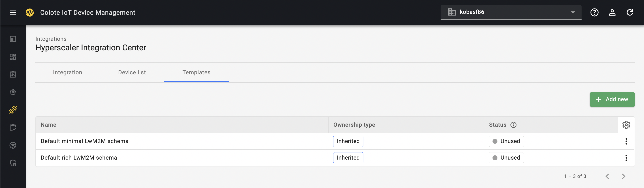Open actions menu for Default minimal LwM2M schema
Viewport: 644px width, 188px height.
coord(626,141)
